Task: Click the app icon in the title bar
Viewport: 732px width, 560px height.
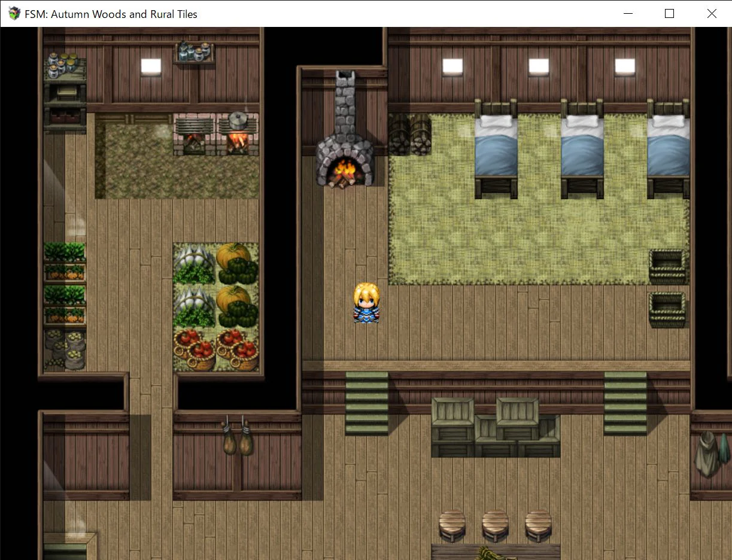Action: [14, 13]
